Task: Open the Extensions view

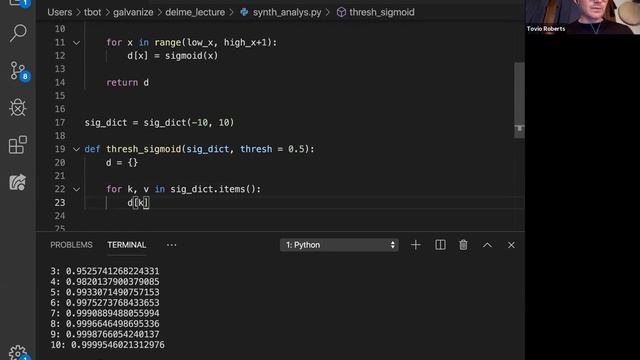Action: pos(18,145)
